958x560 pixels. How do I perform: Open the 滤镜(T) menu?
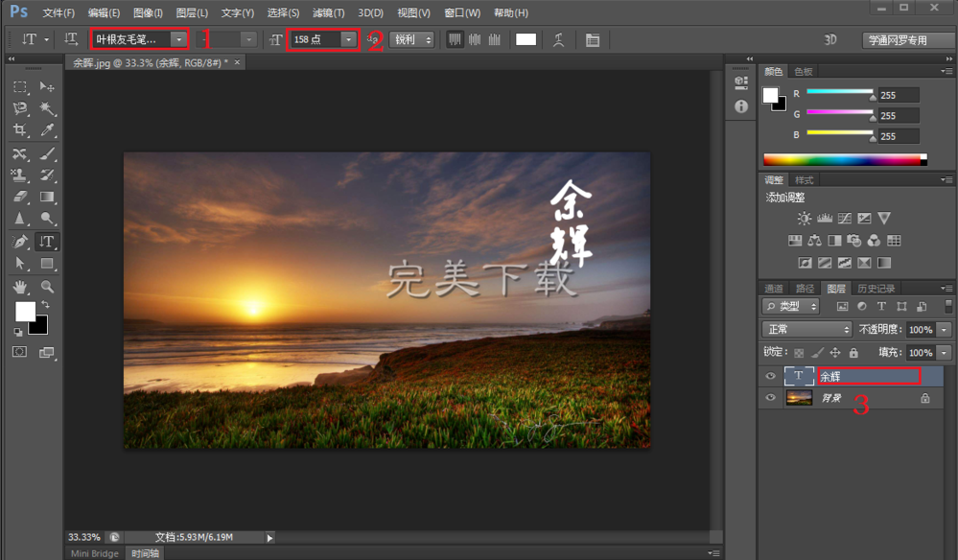coord(328,13)
